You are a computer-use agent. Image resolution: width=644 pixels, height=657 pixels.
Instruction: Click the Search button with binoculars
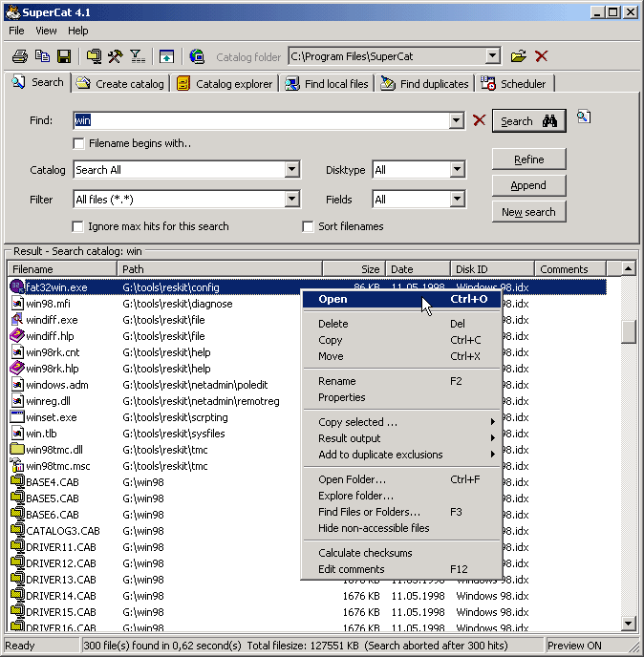(528, 121)
